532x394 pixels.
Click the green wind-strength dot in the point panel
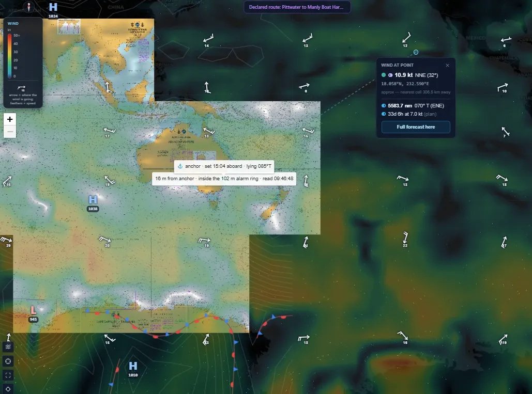click(384, 75)
